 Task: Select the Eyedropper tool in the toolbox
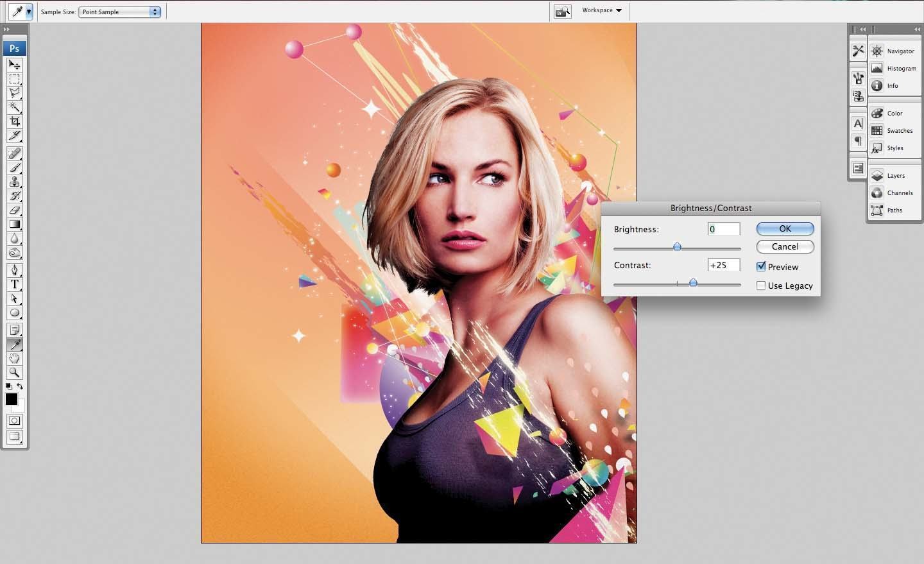pyautogui.click(x=14, y=344)
